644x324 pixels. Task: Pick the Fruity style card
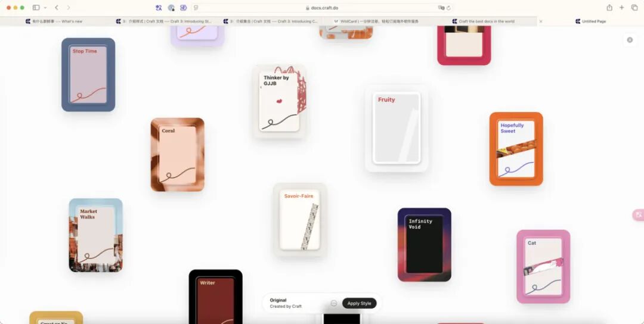tap(397, 129)
